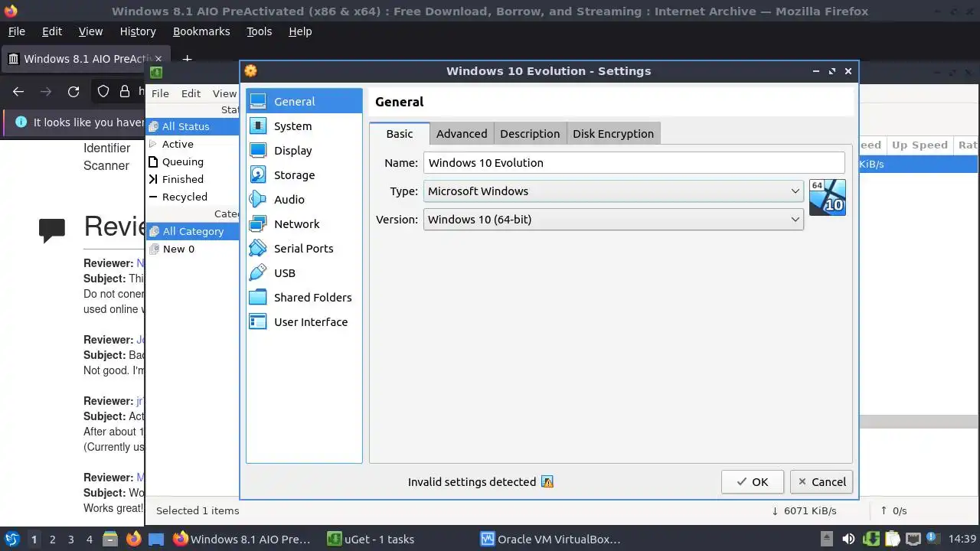Switch to workspace 2 in the taskbar
Viewport: 980px width, 551px height.
pyautogui.click(x=52, y=539)
